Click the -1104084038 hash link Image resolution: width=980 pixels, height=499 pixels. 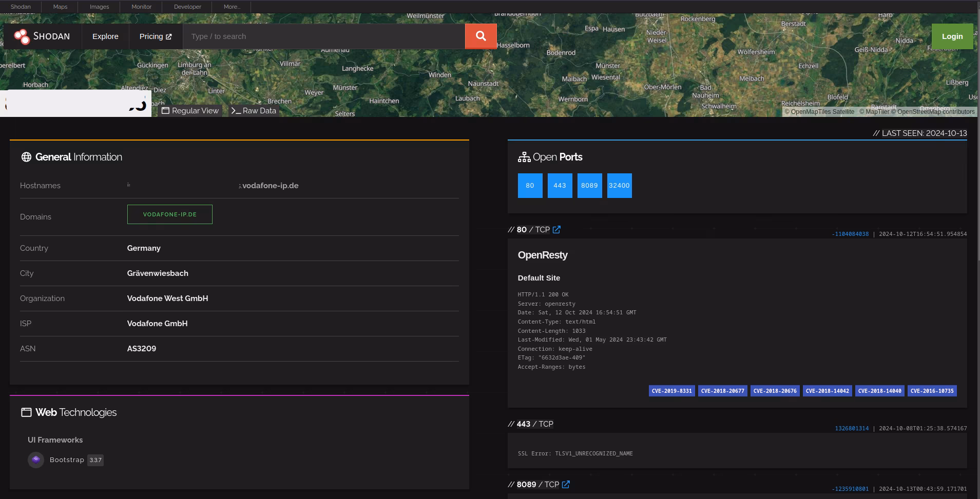(850, 234)
